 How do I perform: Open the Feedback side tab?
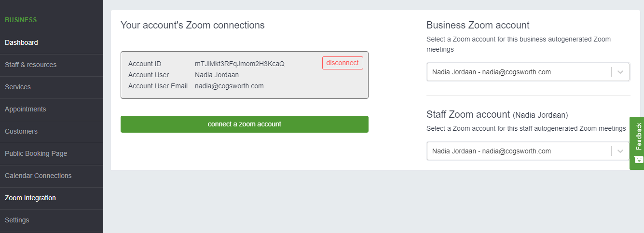coord(637,143)
